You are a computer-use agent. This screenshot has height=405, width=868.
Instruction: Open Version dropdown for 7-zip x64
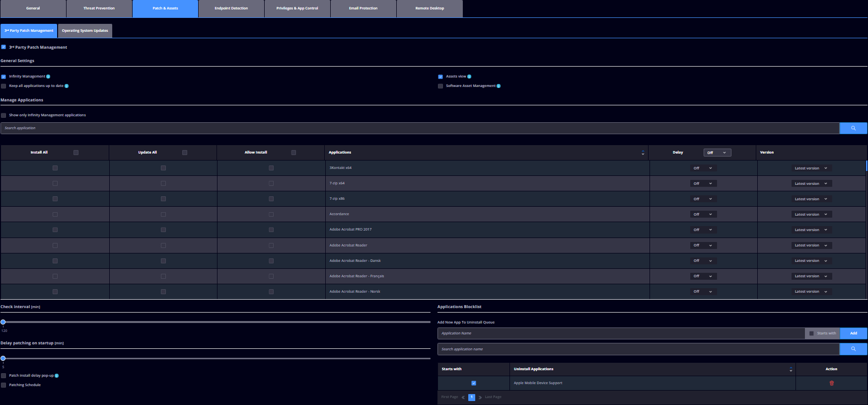[811, 183]
